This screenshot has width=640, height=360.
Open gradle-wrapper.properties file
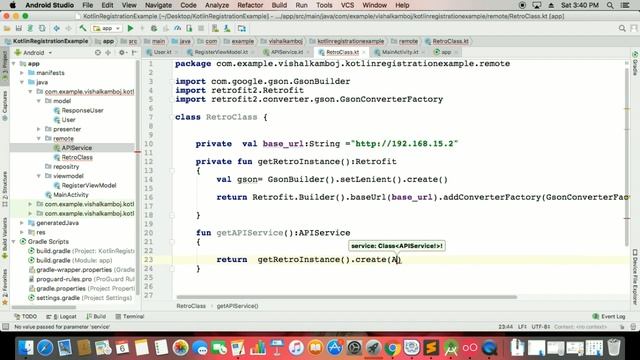[x=81, y=270]
